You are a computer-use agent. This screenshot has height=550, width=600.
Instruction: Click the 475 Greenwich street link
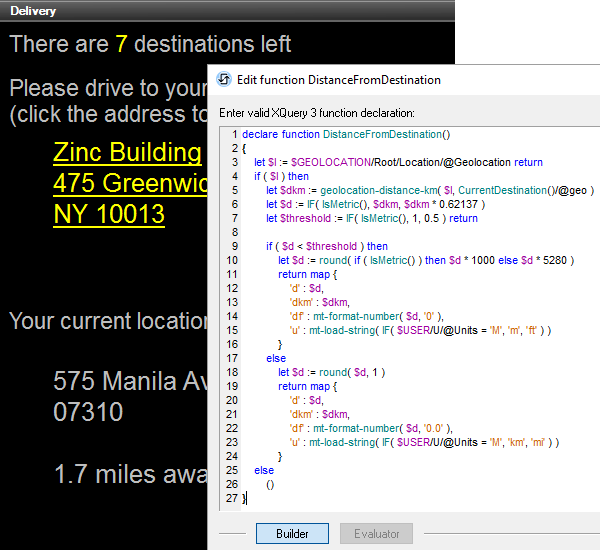(x=130, y=183)
